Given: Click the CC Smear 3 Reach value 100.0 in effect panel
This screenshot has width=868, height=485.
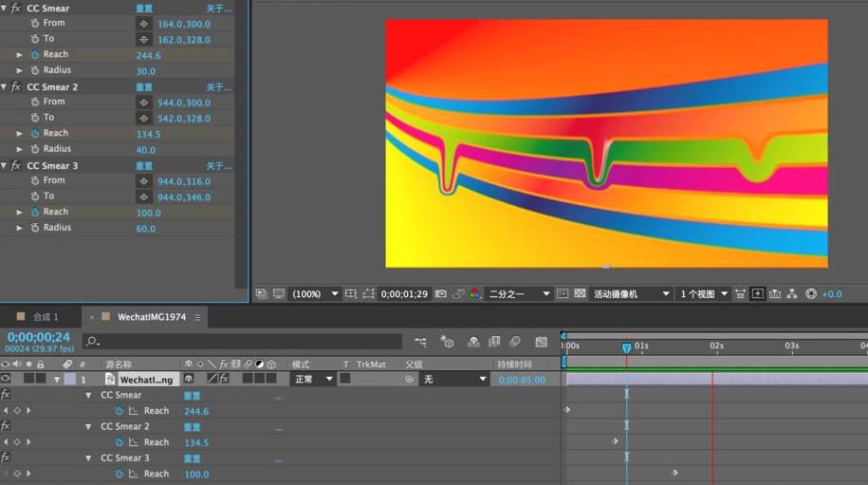Looking at the screenshot, I should click(148, 213).
